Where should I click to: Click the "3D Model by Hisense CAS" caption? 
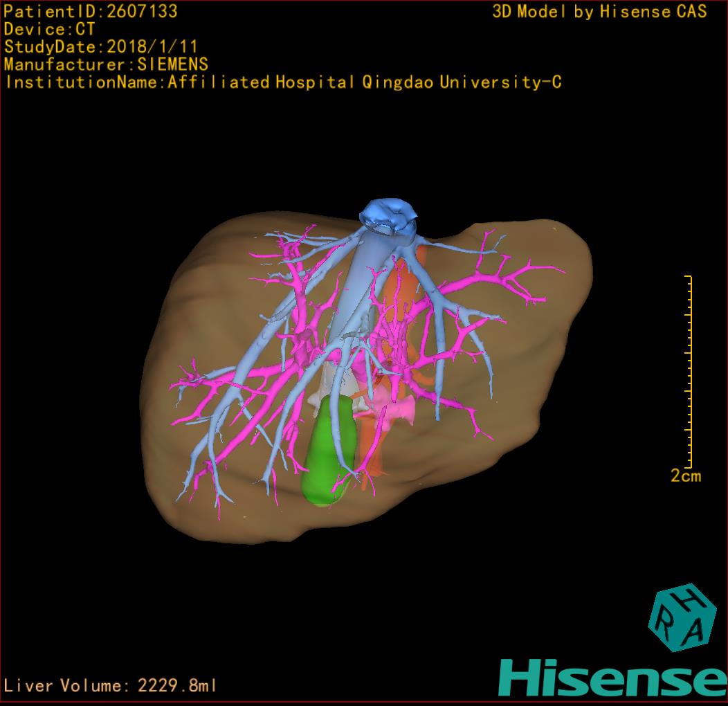599,11
